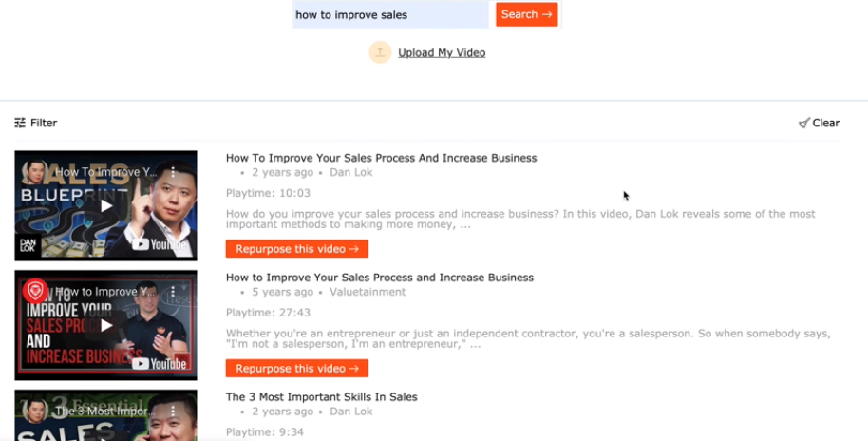Repurpose the Dan Lok sales process video

tap(296, 249)
